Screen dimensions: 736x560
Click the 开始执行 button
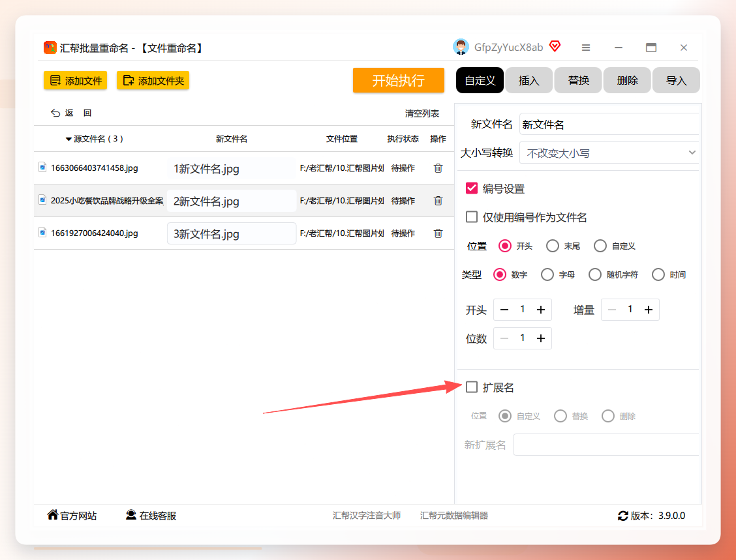click(x=399, y=80)
